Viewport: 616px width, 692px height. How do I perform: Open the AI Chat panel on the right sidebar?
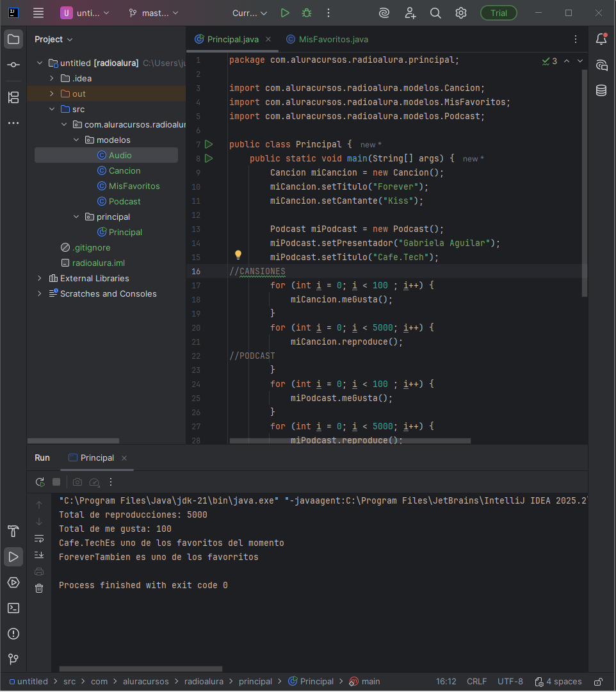[601, 65]
